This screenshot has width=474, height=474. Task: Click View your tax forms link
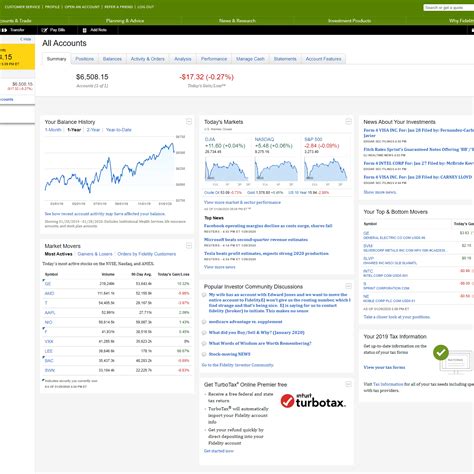click(384, 367)
